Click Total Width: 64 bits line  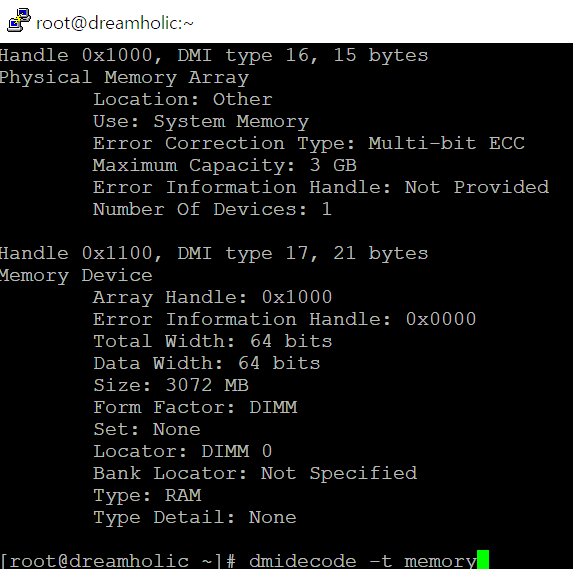coord(212,341)
